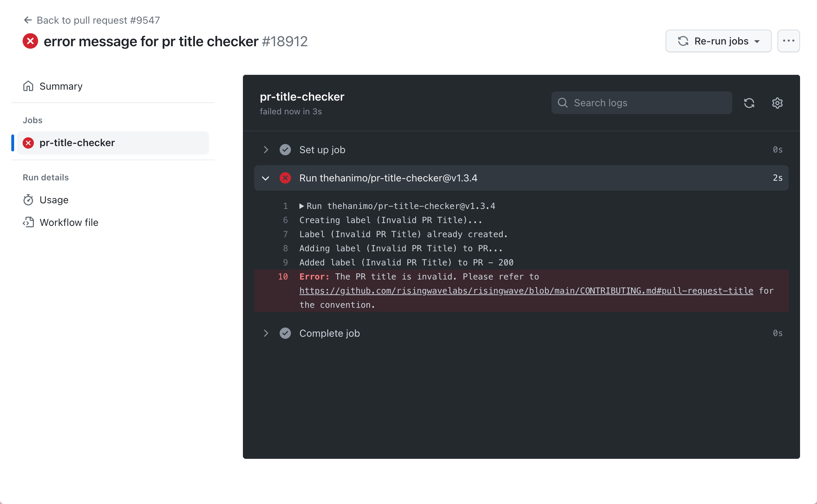Click the red failed status icon beside the run title

tap(30, 41)
